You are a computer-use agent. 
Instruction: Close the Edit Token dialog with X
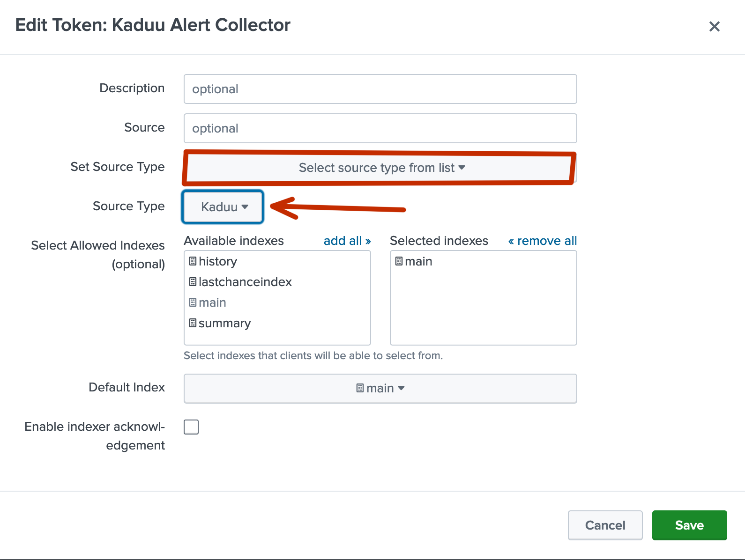pos(714,26)
